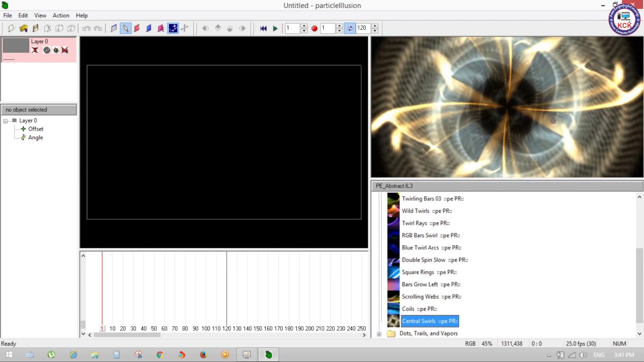
Task: Click the New project toolbar icon
Action: coord(11,29)
